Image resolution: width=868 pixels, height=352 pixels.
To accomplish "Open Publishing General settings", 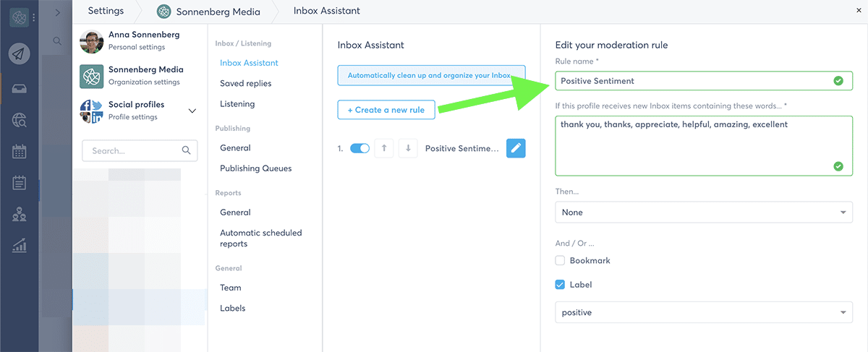I will point(235,147).
